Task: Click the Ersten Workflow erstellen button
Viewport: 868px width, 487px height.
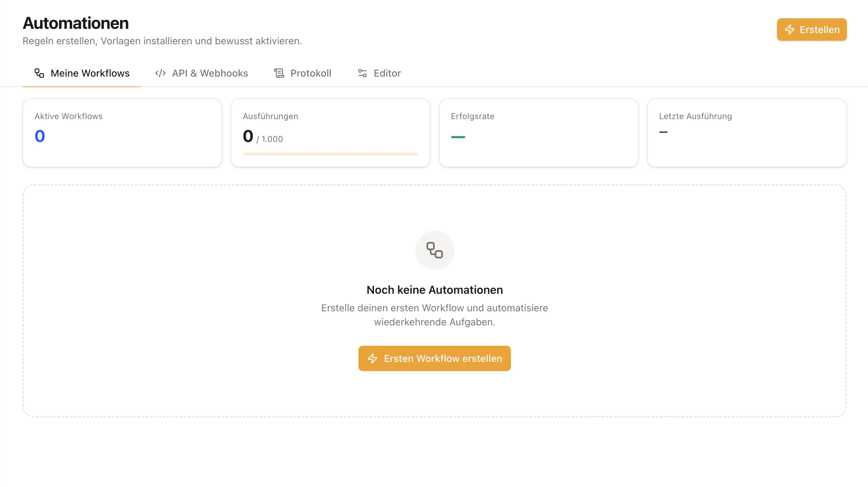Action: 435,358
